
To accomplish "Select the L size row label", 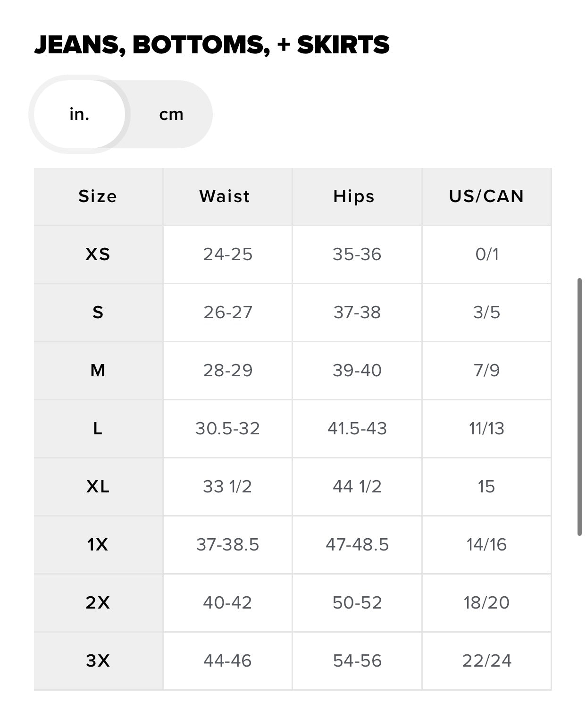I will pos(98,429).
